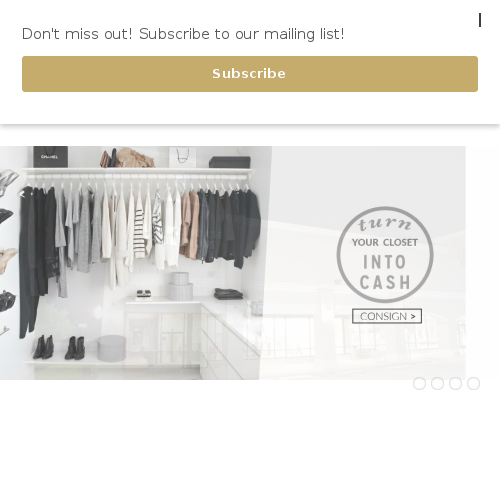The height and width of the screenshot is (500, 500).
Task: Click the turn your closet into cash stamp
Action: [385, 254]
